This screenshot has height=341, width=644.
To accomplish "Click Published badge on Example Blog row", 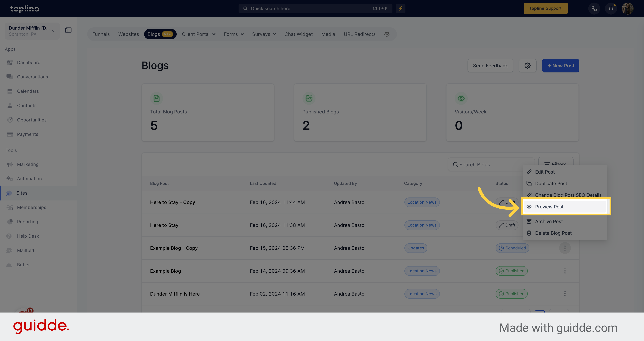I will [x=511, y=271].
